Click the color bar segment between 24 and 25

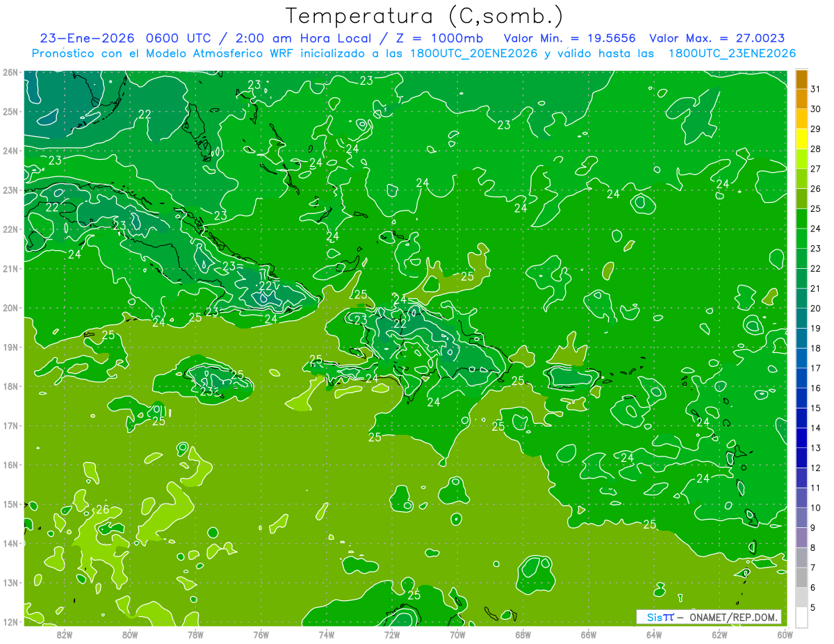coord(802,219)
